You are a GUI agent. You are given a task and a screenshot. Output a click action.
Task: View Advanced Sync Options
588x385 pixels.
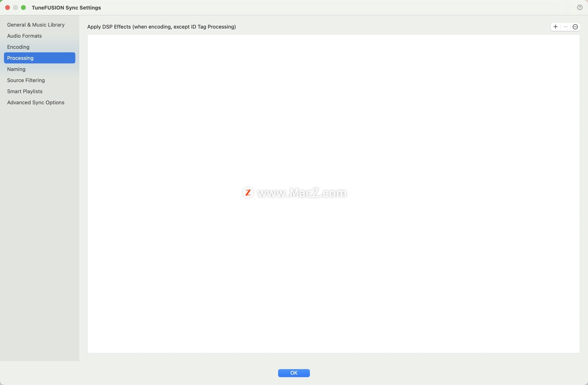40,102
